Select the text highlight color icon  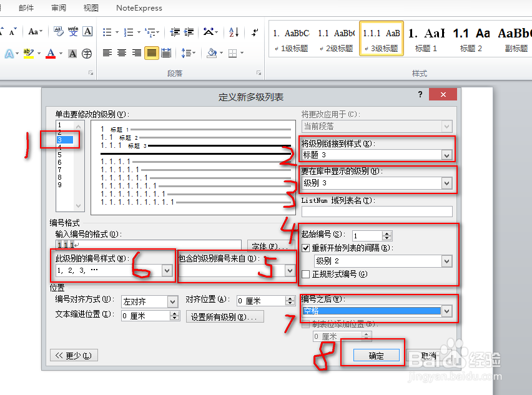tap(29, 52)
